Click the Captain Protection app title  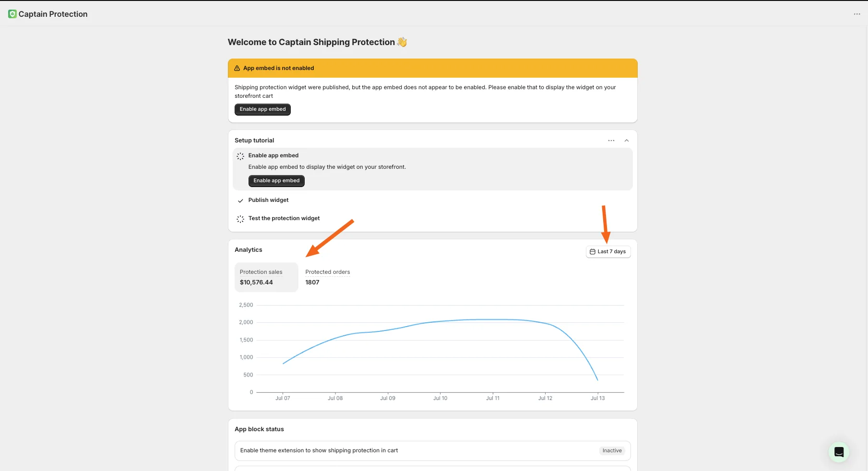pyautogui.click(x=53, y=14)
